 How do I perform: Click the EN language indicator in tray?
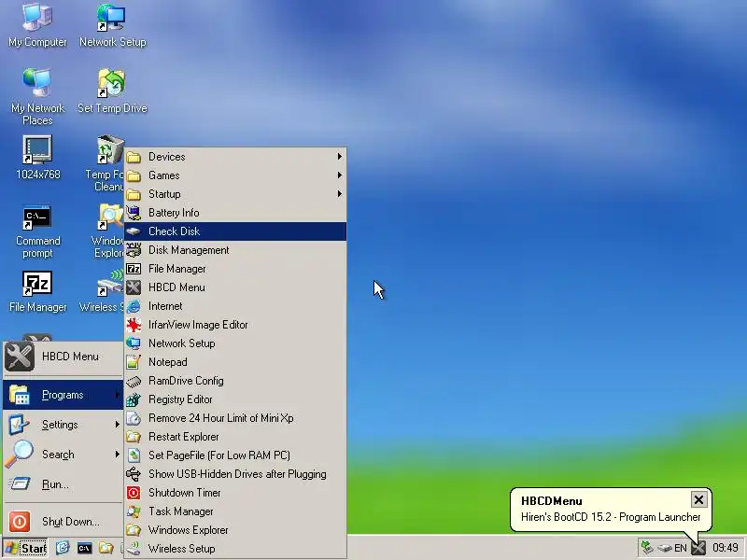point(681,548)
